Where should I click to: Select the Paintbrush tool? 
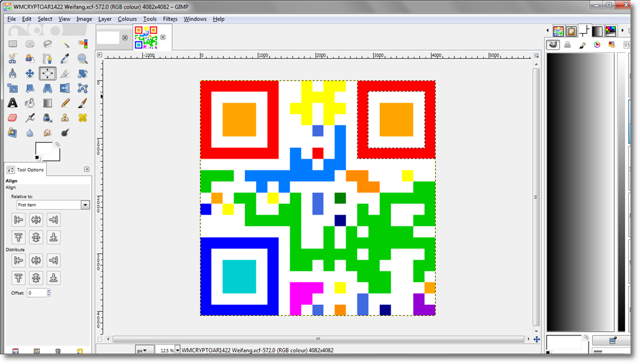tap(82, 103)
